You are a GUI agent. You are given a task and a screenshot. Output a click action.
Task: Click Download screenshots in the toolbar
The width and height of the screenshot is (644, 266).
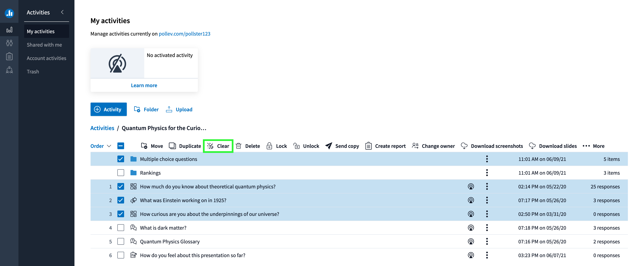pyautogui.click(x=492, y=146)
